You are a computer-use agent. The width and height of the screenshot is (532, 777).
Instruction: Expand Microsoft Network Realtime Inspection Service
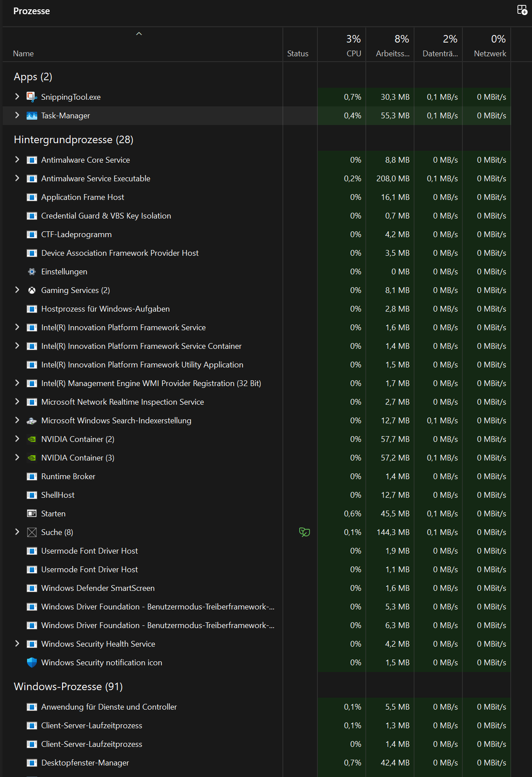[17, 401]
